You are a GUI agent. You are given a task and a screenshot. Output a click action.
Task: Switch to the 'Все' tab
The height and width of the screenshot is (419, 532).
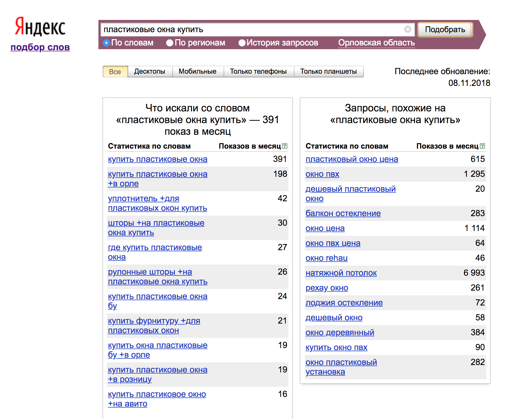[115, 72]
